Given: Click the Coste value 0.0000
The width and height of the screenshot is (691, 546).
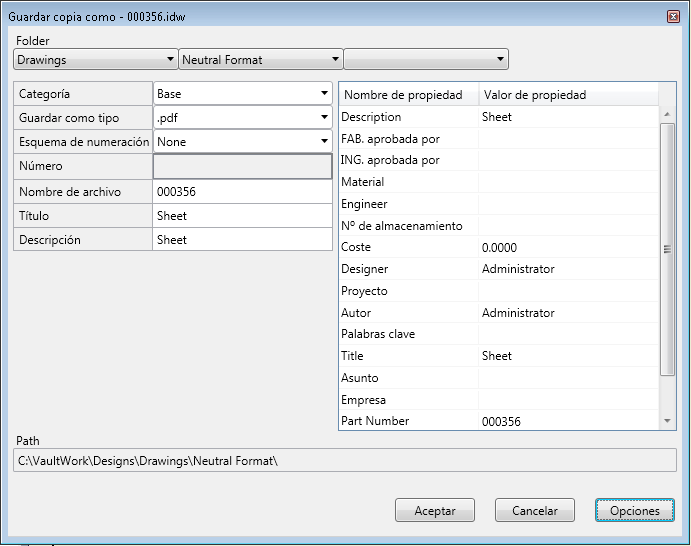Looking at the screenshot, I should click(499, 248).
